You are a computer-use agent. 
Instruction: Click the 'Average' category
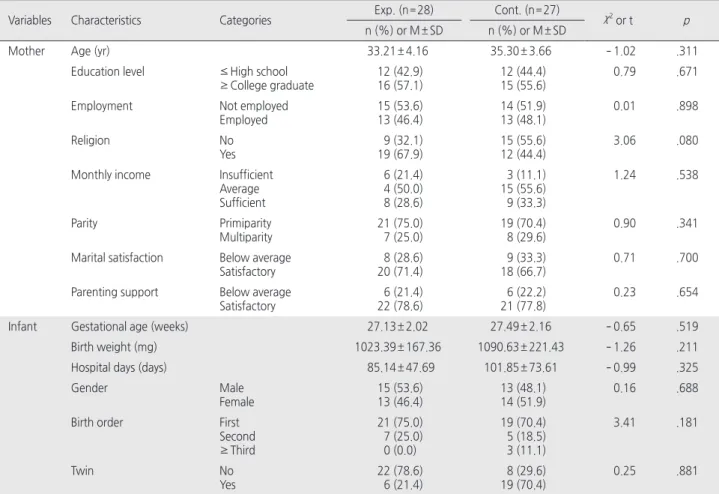(239, 189)
